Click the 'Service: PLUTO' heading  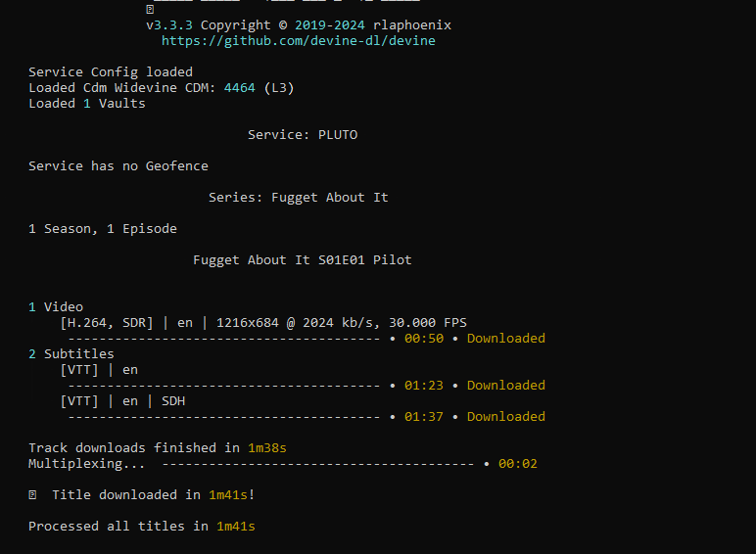click(x=303, y=135)
